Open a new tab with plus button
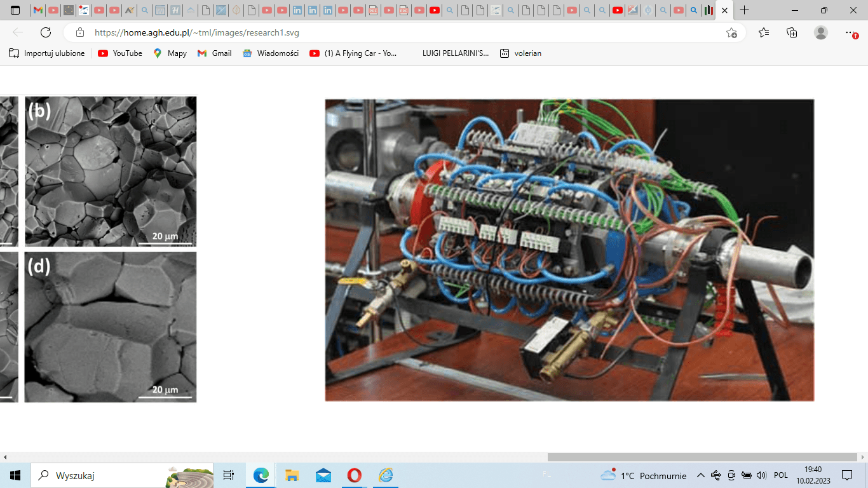The image size is (868, 488). (x=745, y=10)
